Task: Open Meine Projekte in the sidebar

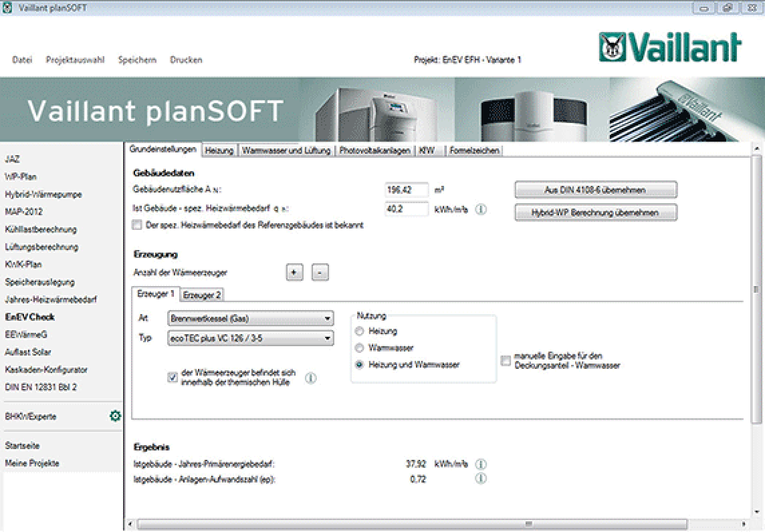Action: pos(31,463)
